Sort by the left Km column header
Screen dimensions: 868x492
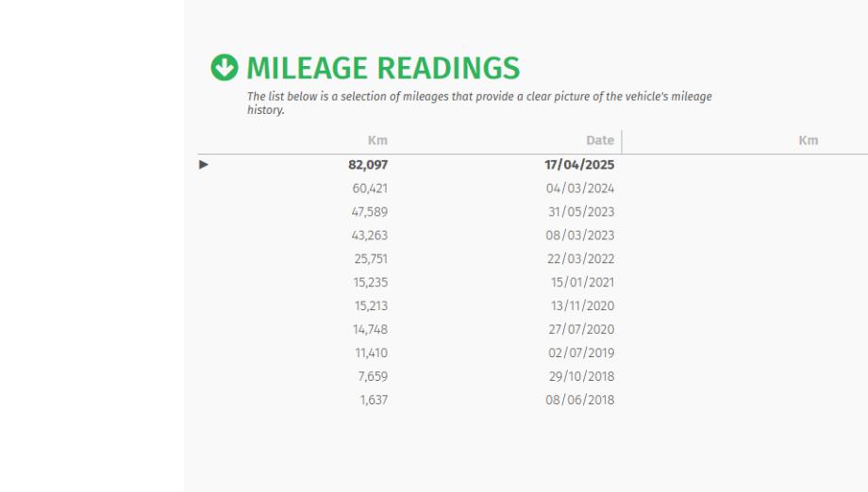[x=377, y=140]
